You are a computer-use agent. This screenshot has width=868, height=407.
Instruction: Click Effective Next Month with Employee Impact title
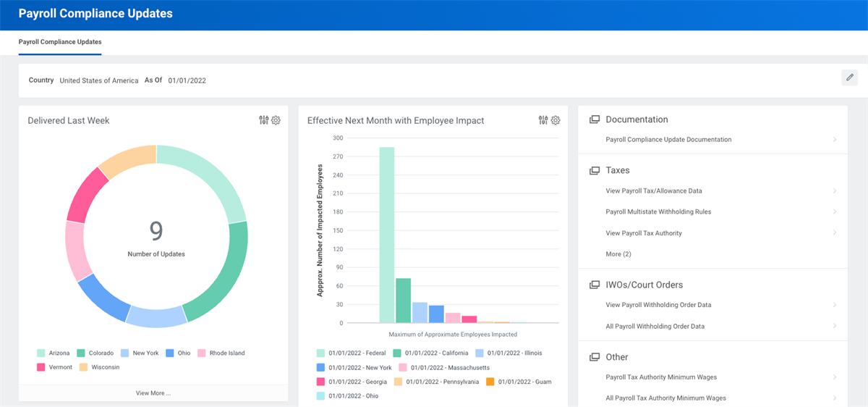(396, 120)
